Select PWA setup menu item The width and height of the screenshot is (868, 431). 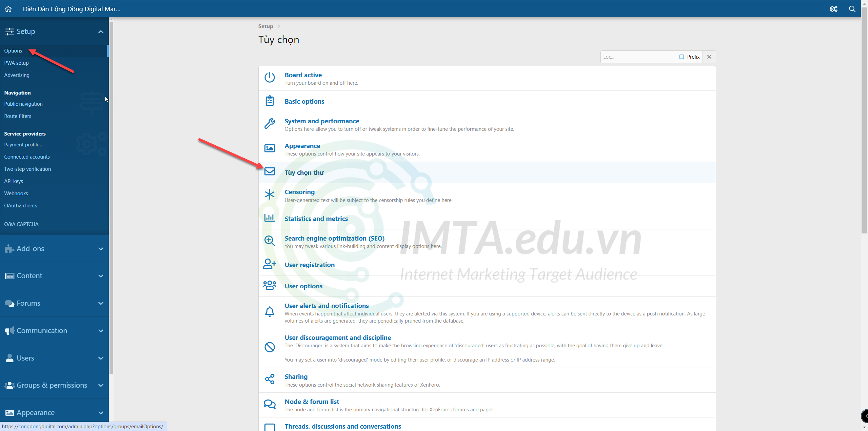coord(16,63)
